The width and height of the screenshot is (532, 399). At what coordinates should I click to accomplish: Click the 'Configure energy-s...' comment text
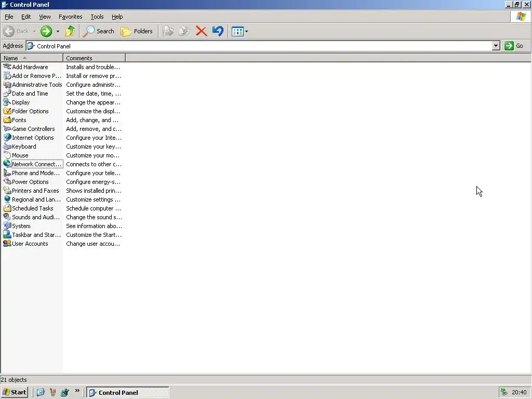coord(94,182)
